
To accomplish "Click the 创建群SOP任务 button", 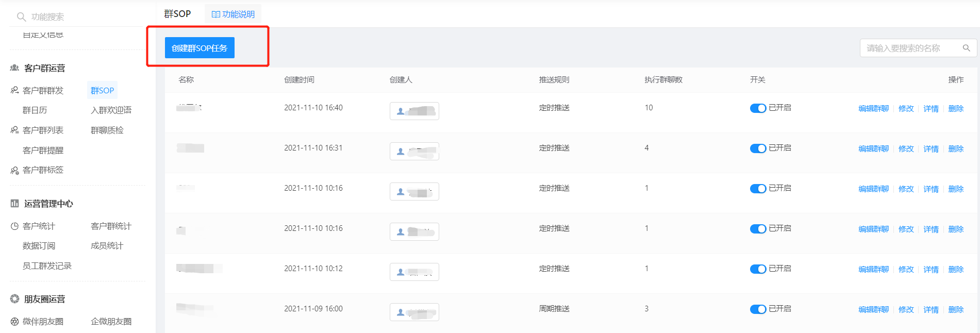I will click(x=200, y=48).
